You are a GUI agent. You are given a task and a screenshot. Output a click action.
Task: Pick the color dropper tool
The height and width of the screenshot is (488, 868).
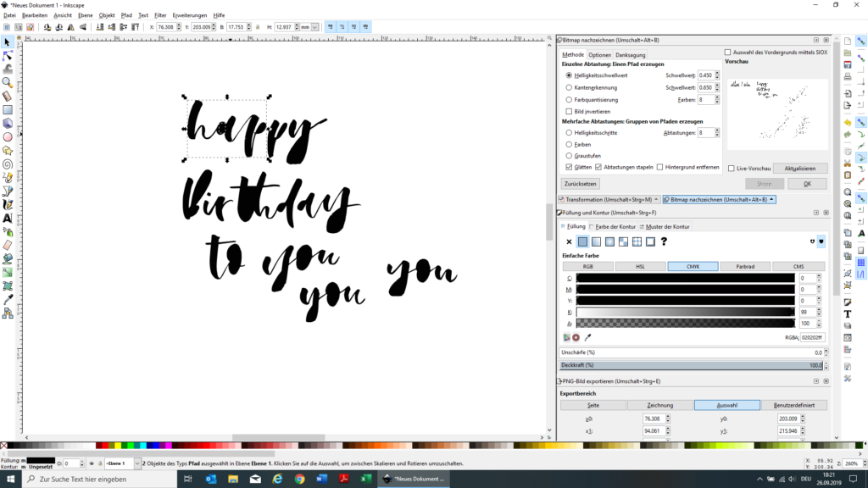[x=8, y=299]
